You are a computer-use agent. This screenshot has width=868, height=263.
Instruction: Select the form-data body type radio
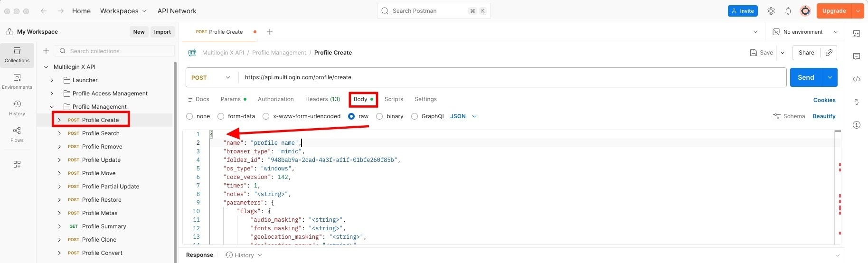coord(221,116)
